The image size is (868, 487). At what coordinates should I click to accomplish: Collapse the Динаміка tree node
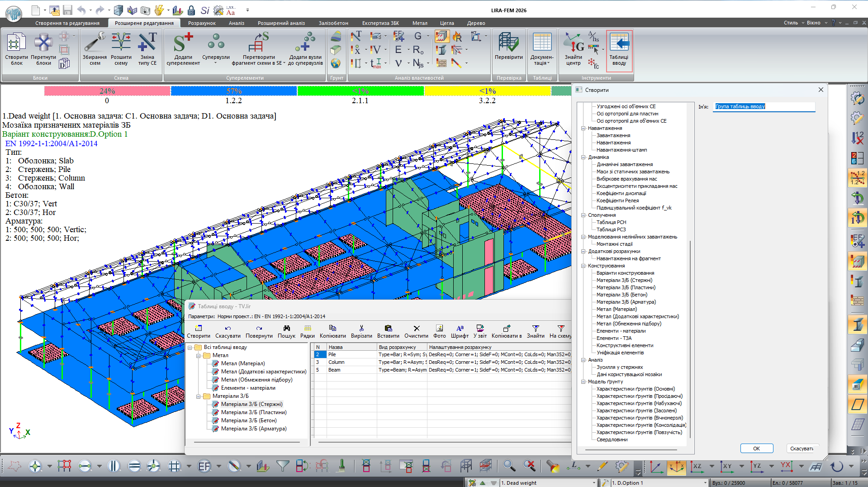point(583,158)
